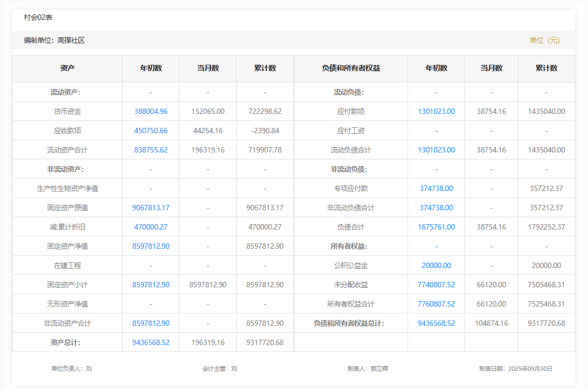This screenshot has width=588, height=390.
Task: Click 应收款项 opening balance 450750.66
Action: pyautogui.click(x=150, y=131)
